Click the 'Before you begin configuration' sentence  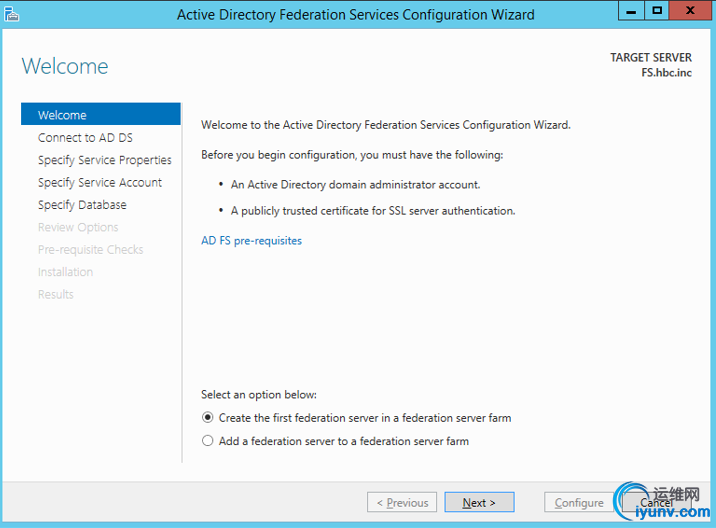(x=352, y=155)
